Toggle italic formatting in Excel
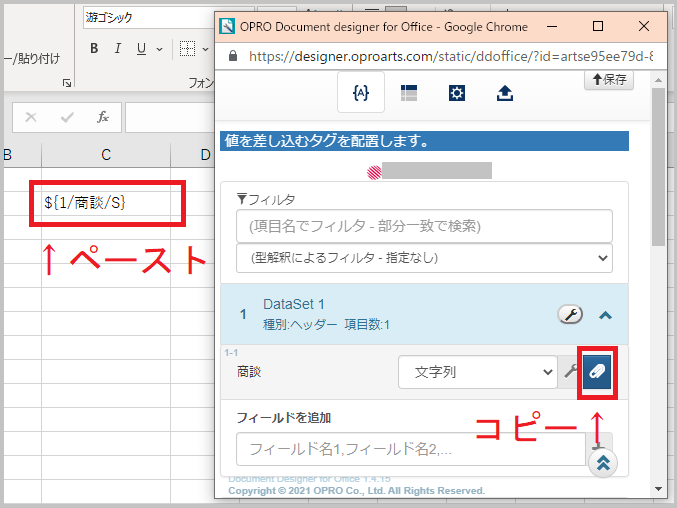This screenshot has height=508, width=677. pos(117,49)
